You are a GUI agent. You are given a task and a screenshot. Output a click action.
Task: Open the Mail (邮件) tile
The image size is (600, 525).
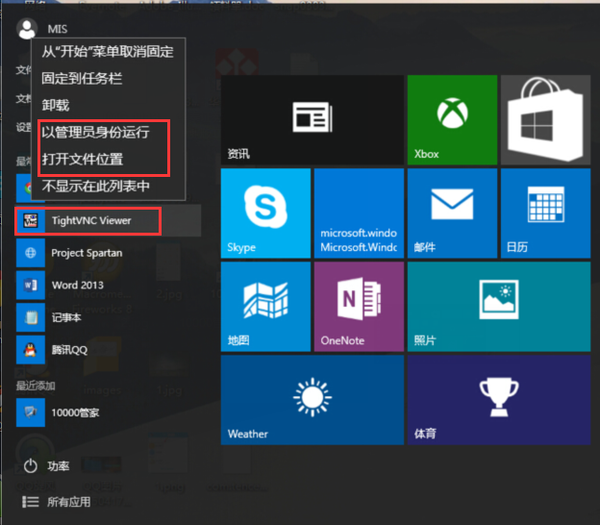point(452,214)
